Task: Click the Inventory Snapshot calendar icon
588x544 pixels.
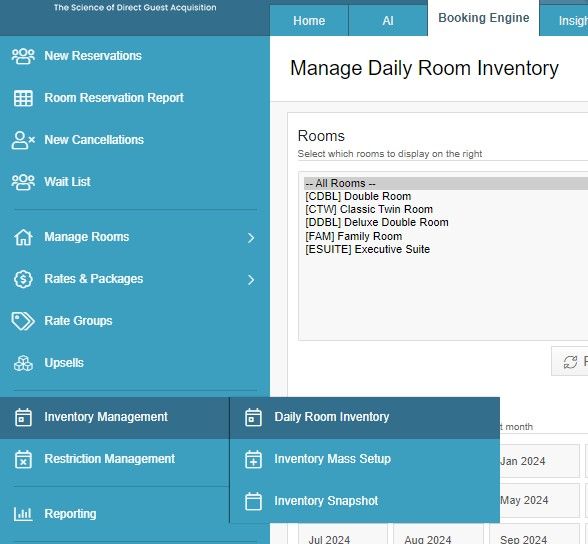Action: click(x=253, y=501)
